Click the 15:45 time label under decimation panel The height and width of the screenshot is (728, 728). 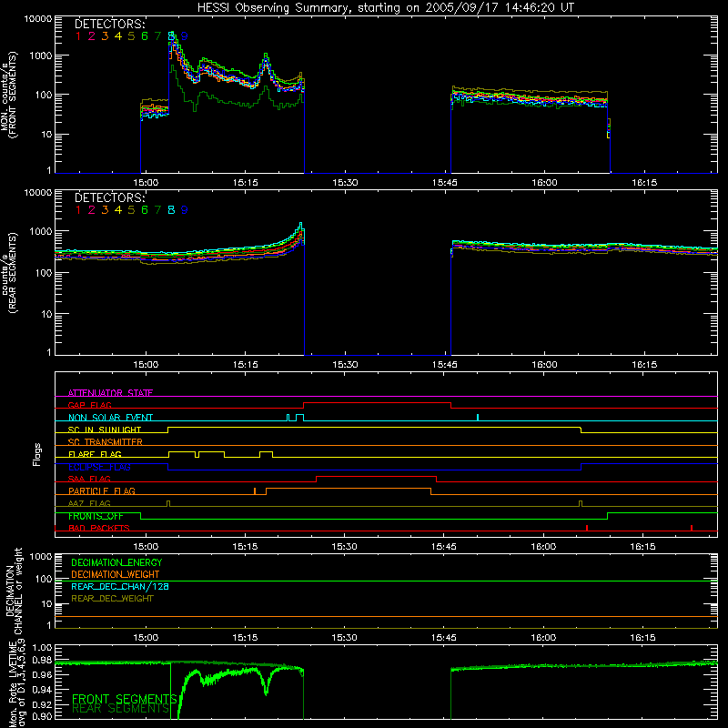tap(444, 638)
